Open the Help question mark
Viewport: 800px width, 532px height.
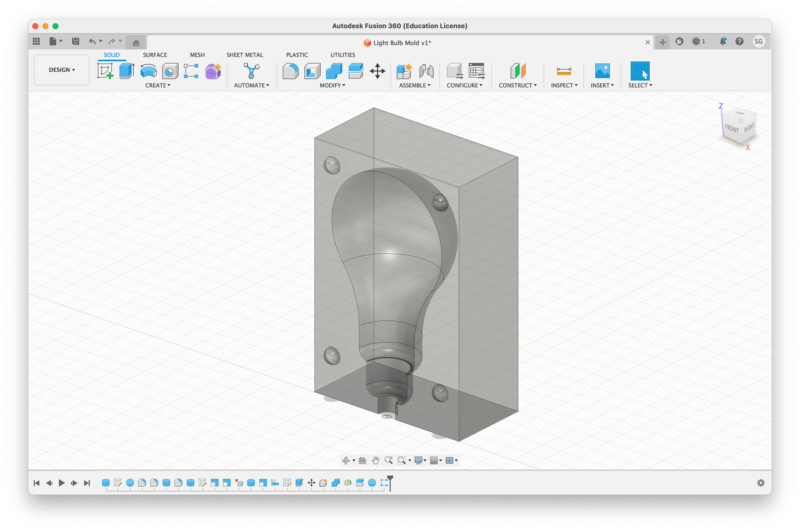pyautogui.click(x=739, y=41)
